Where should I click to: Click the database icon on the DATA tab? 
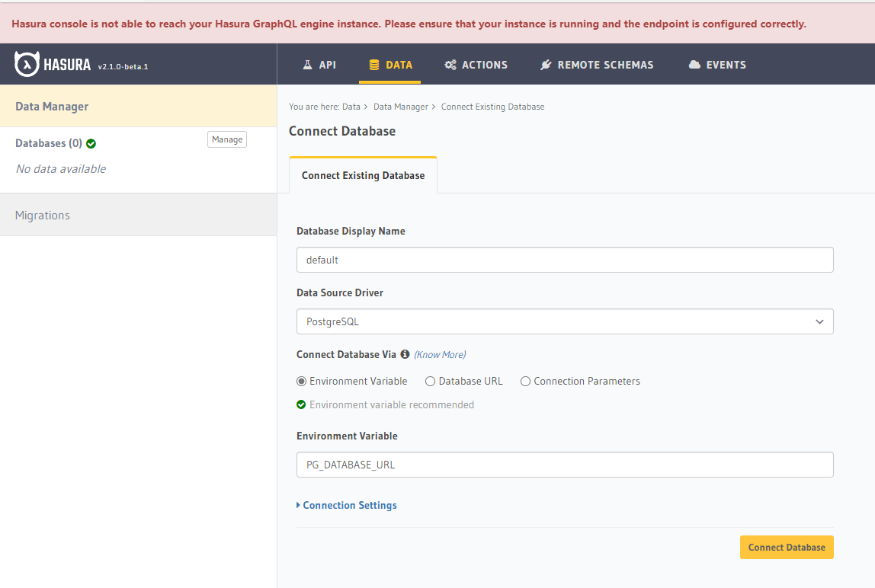373,64
